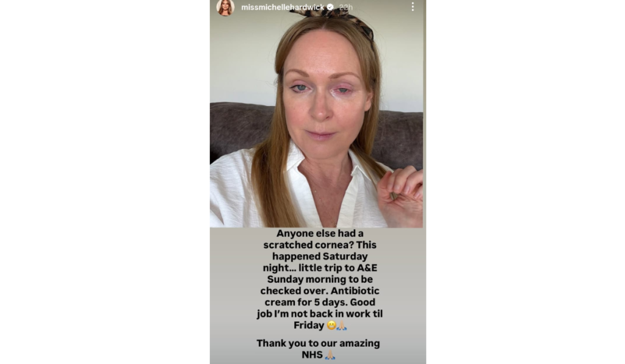The width and height of the screenshot is (625, 364).
Task: Click the "Anyone else had a" caption line
Action: coord(320,234)
